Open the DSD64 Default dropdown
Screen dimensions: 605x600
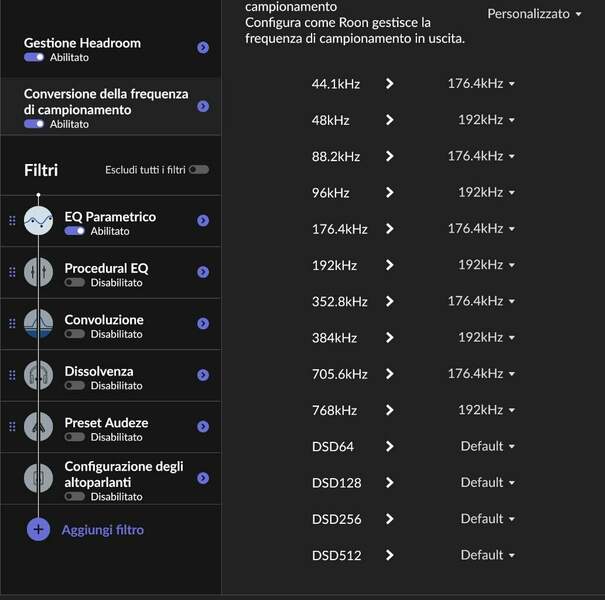(x=487, y=446)
